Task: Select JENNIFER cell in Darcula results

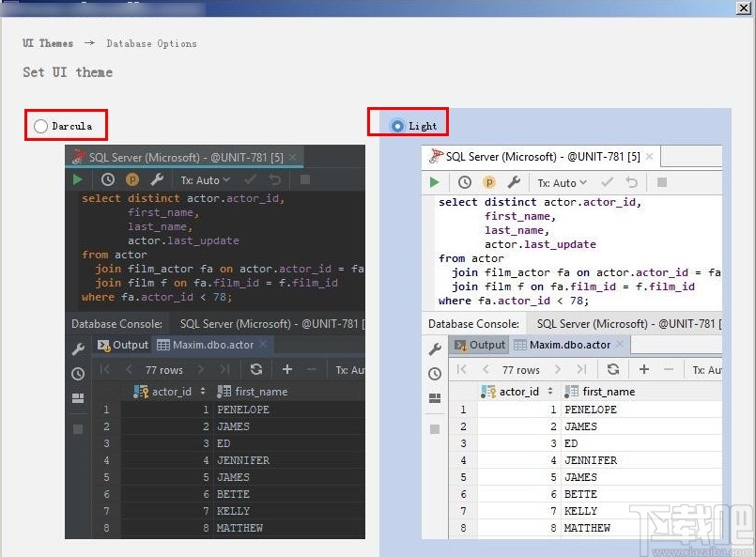Action: tap(243, 460)
